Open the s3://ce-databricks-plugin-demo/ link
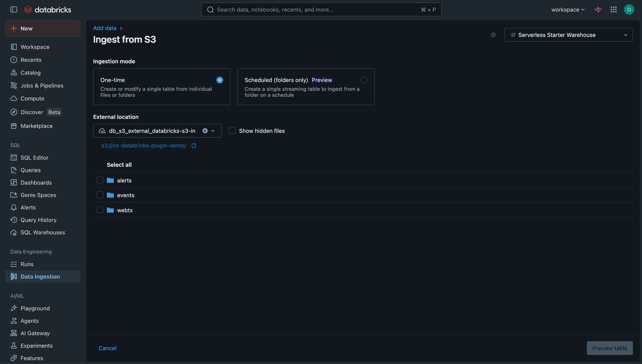 click(144, 145)
